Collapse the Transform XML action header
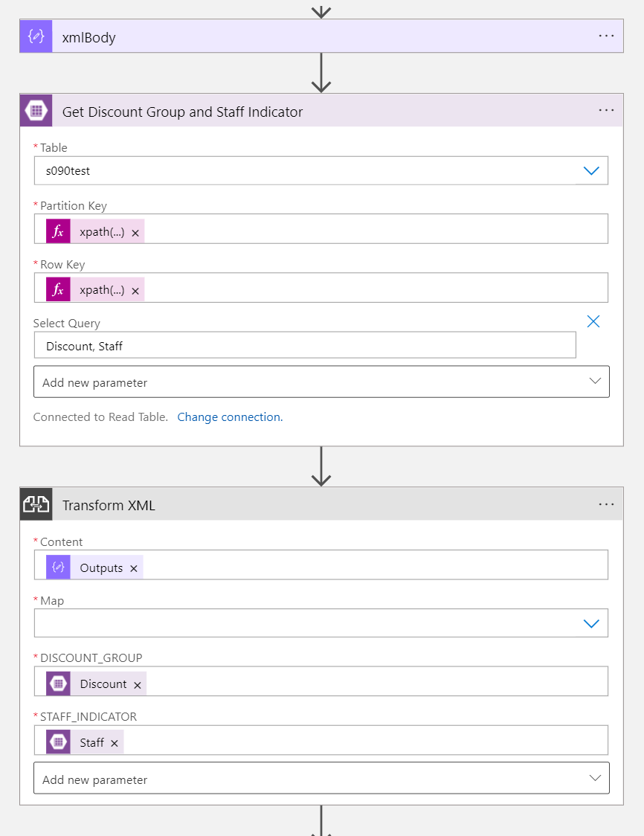 (x=297, y=505)
